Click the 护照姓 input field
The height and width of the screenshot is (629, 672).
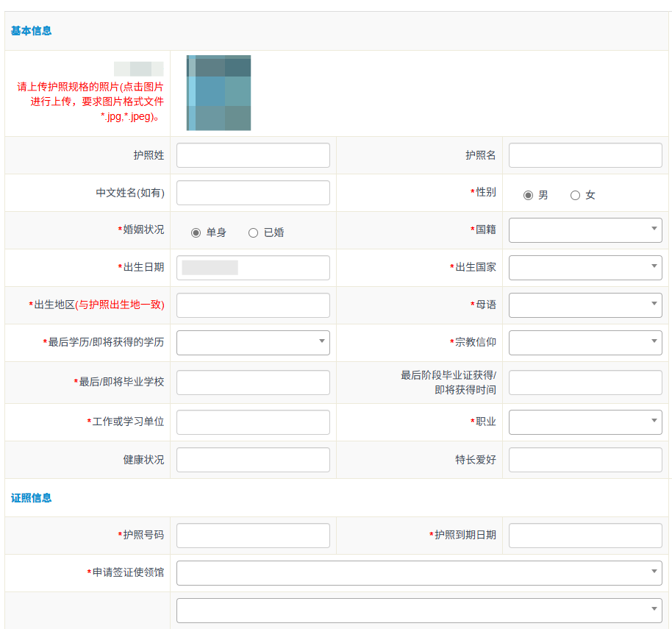point(253,155)
